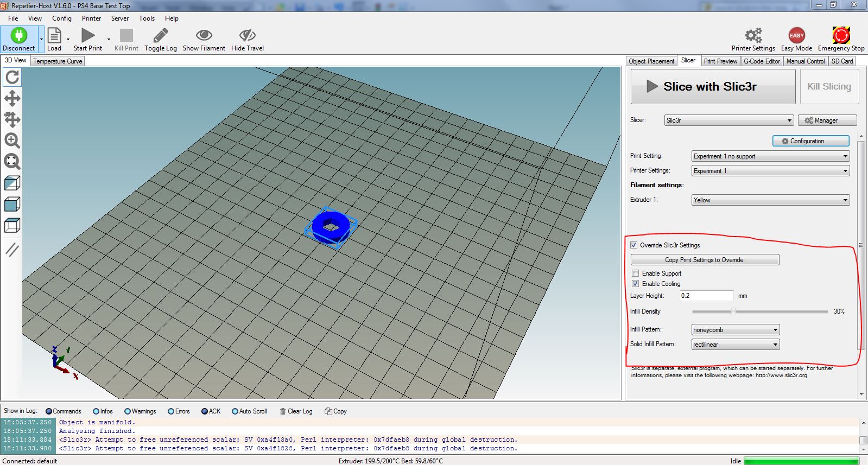The image size is (868, 465).
Task: Click Kill Slicing button
Action: point(829,87)
